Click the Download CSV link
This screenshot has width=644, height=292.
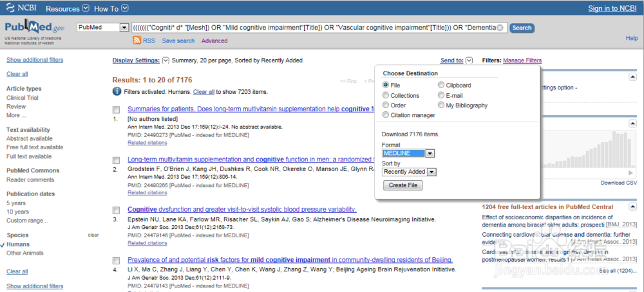click(619, 183)
